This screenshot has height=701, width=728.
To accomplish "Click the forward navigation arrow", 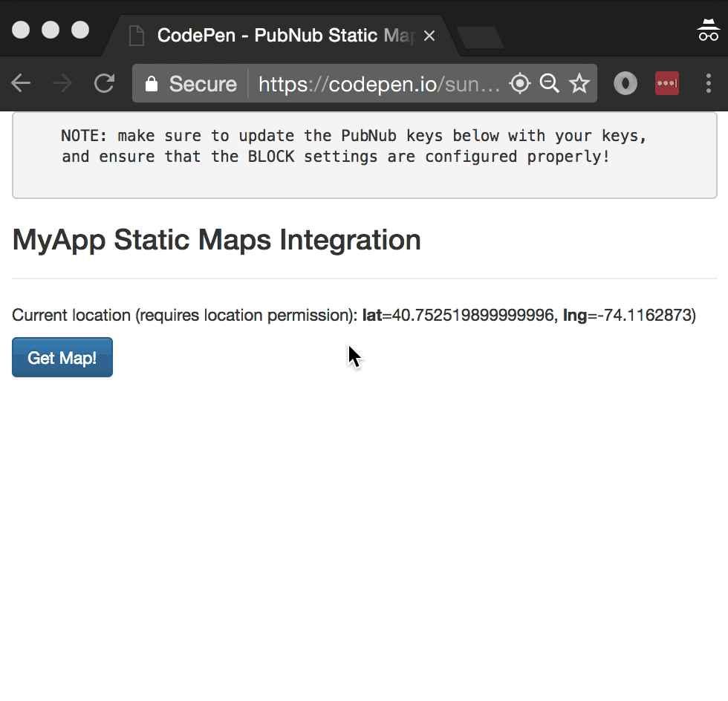I will coord(62,83).
